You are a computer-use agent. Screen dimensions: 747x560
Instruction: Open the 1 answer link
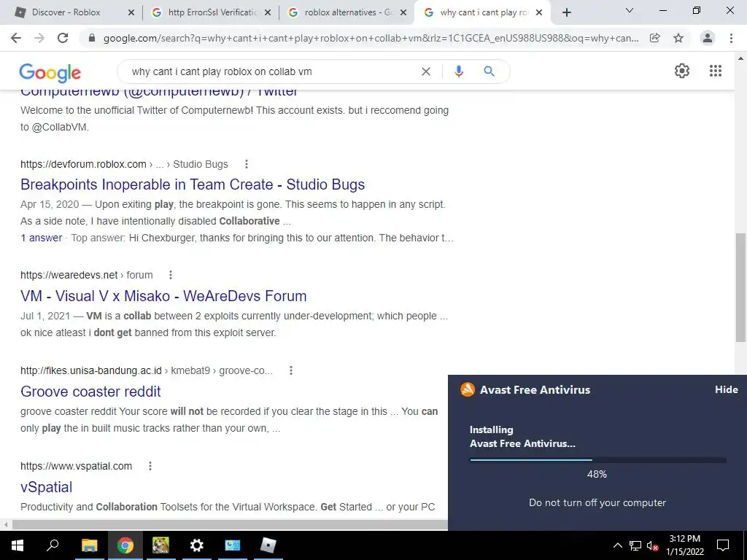[42, 238]
